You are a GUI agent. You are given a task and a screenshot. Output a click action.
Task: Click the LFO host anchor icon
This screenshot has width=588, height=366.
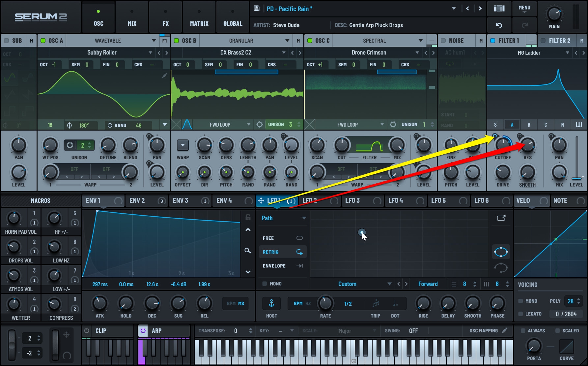click(271, 303)
